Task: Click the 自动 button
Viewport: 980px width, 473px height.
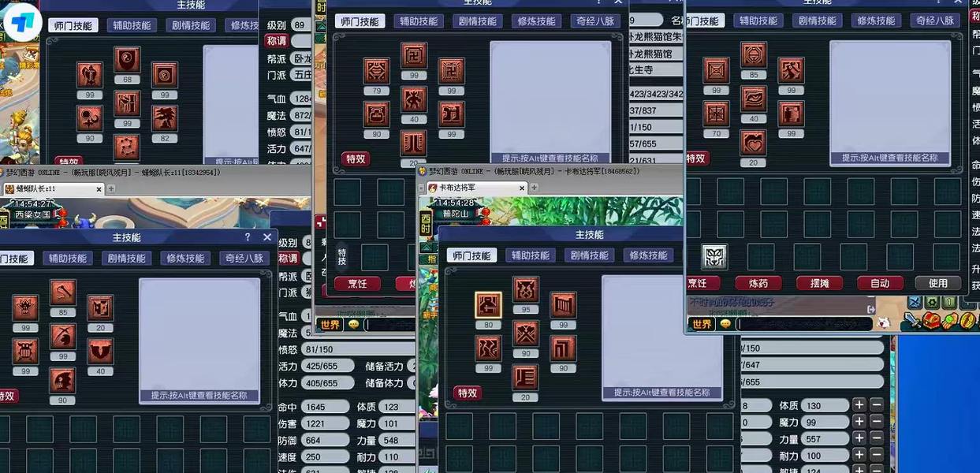Action: [880, 283]
